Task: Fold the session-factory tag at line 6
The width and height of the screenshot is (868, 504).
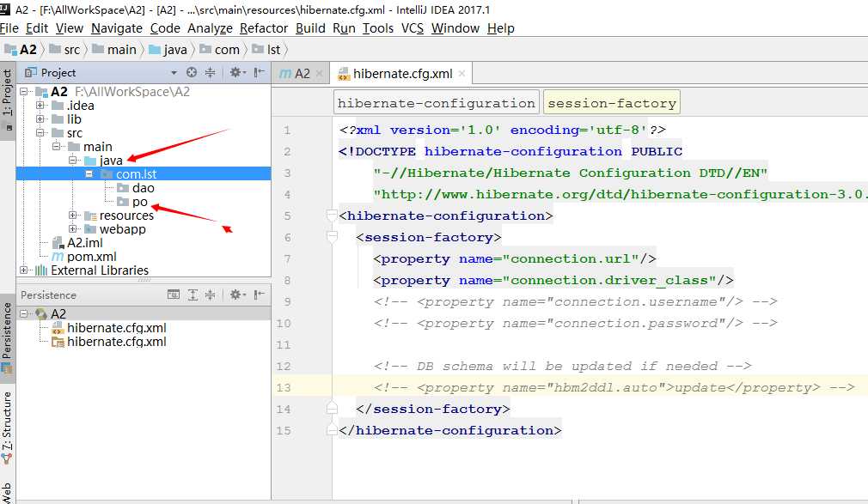Action: pyautogui.click(x=332, y=237)
